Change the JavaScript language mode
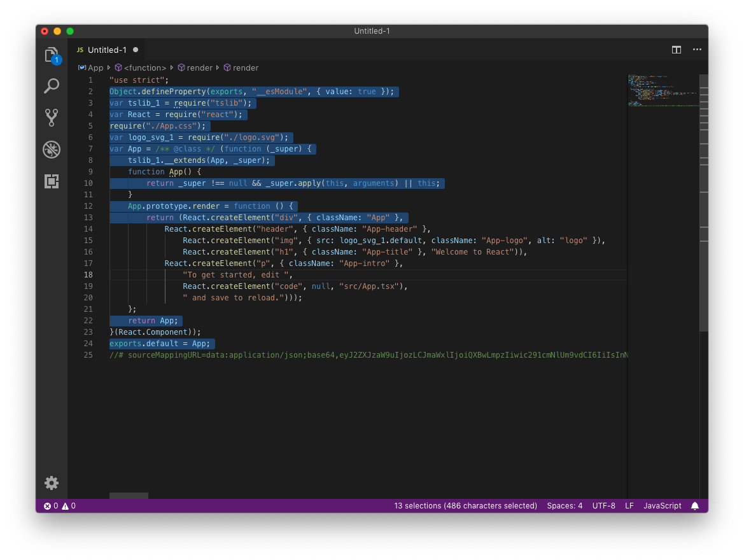Image resolution: width=744 pixels, height=560 pixels. pos(662,505)
